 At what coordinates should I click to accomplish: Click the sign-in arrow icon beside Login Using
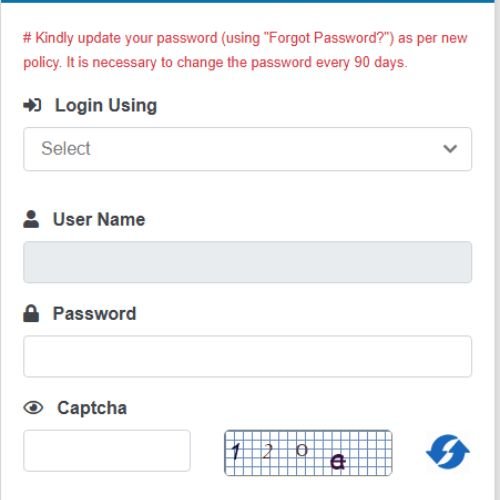click(x=32, y=105)
